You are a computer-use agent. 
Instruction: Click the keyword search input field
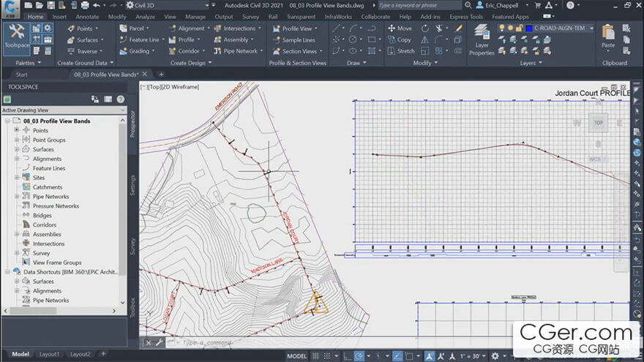(419, 5)
